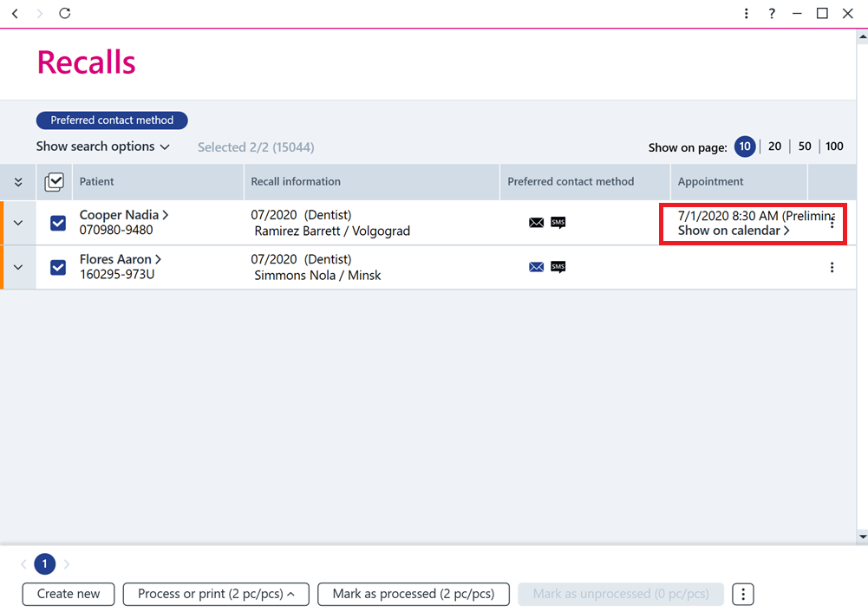The width and height of the screenshot is (868, 612).
Task: Open the three-dot options menu in title bar
Action: [747, 13]
